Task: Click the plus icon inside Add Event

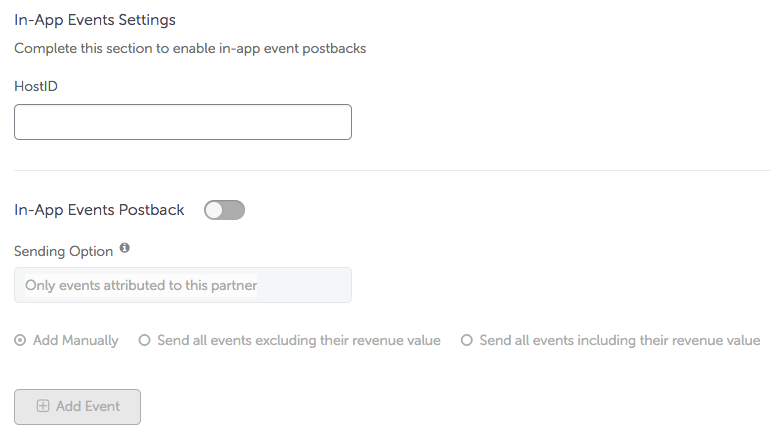Action: coord(43,406)
